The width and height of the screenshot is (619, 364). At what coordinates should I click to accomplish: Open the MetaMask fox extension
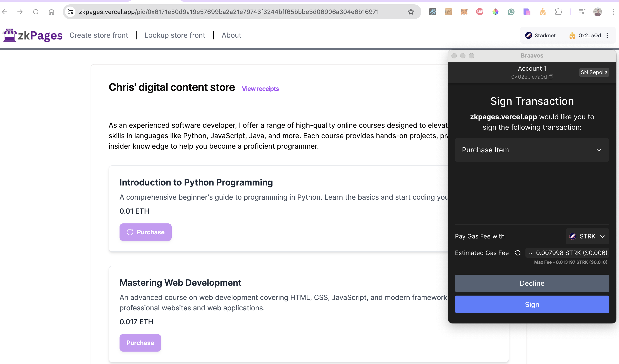click(464, 12)
